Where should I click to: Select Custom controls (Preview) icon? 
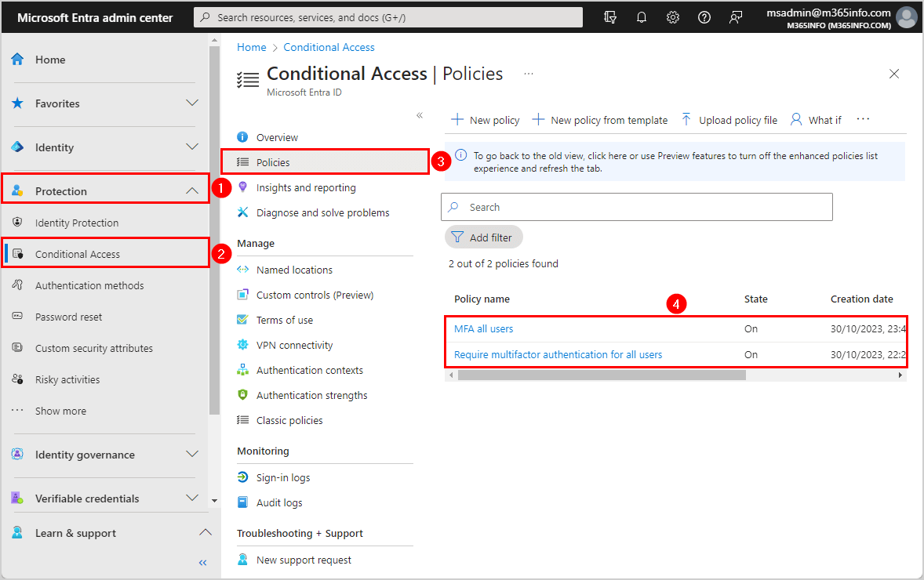[x=244, y=294]
